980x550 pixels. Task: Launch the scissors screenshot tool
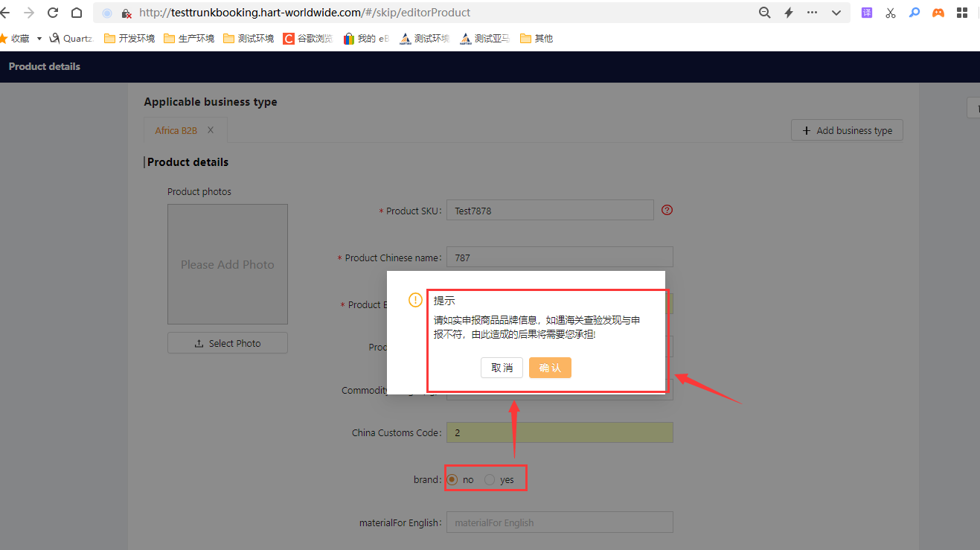(x=891, y=13)
